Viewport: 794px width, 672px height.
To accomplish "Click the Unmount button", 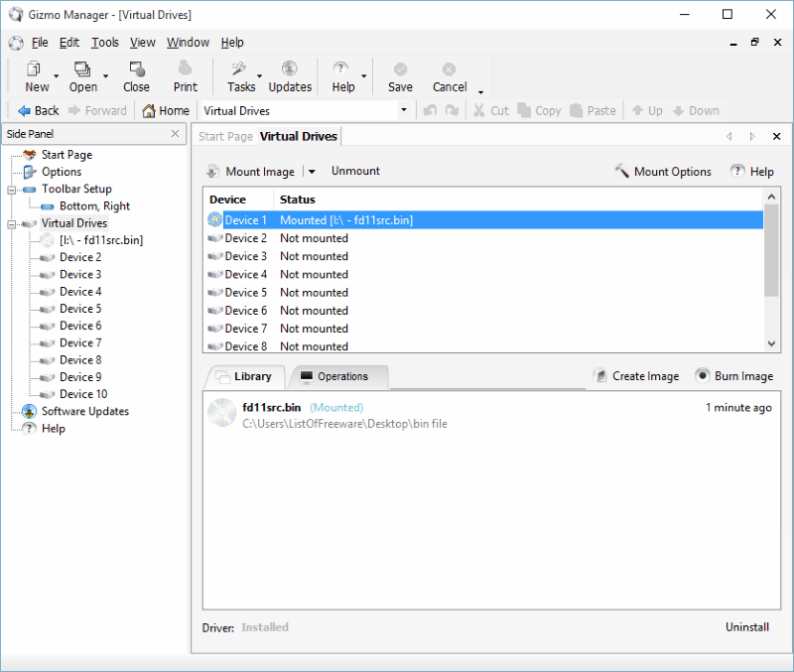I will 355,171.
